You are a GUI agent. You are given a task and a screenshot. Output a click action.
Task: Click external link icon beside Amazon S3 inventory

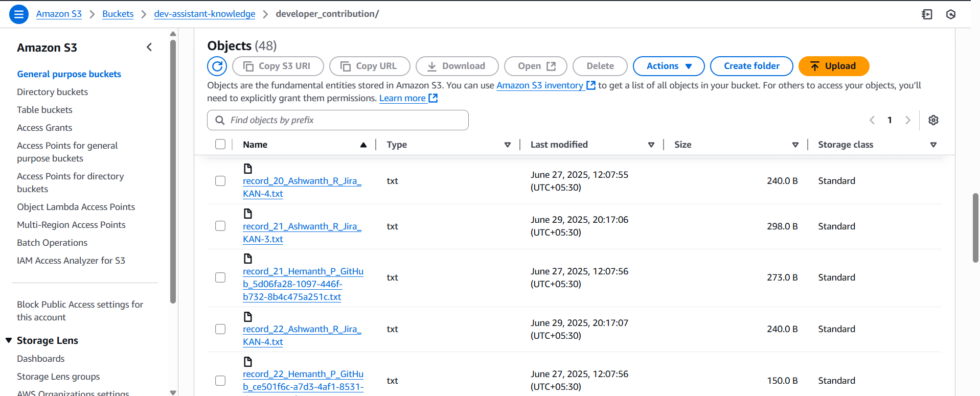591,85
